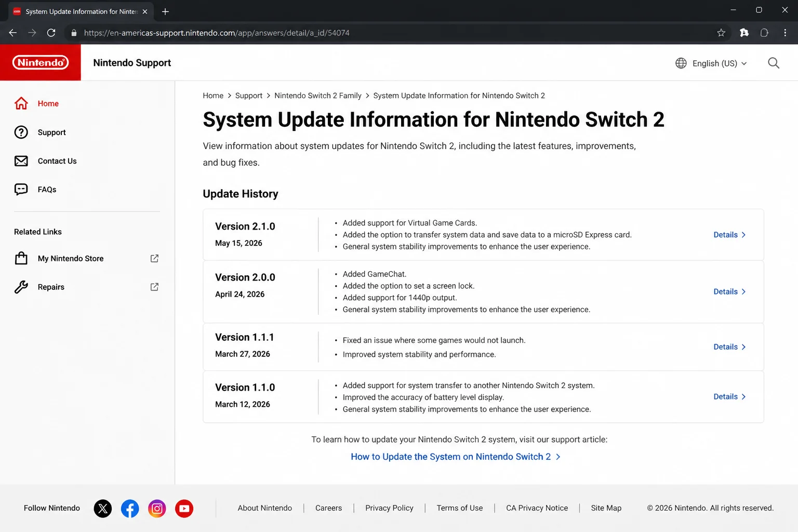Select the System Update Information browser tab

click(x=81, y=11)
